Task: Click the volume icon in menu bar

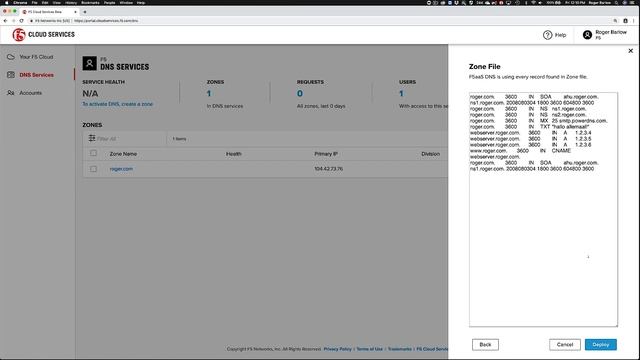Action: point(540,2)
